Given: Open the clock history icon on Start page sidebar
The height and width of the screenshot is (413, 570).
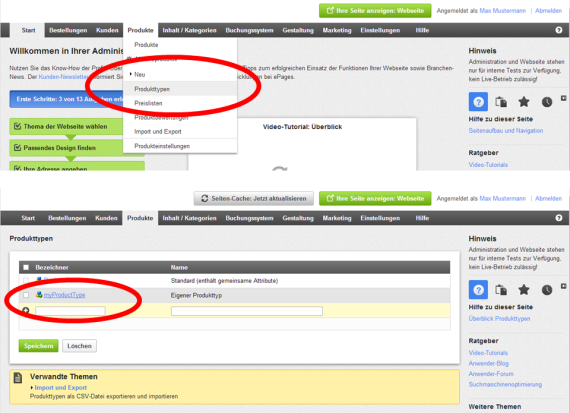Looking at the screenshot, I should (x=547, y=102).
